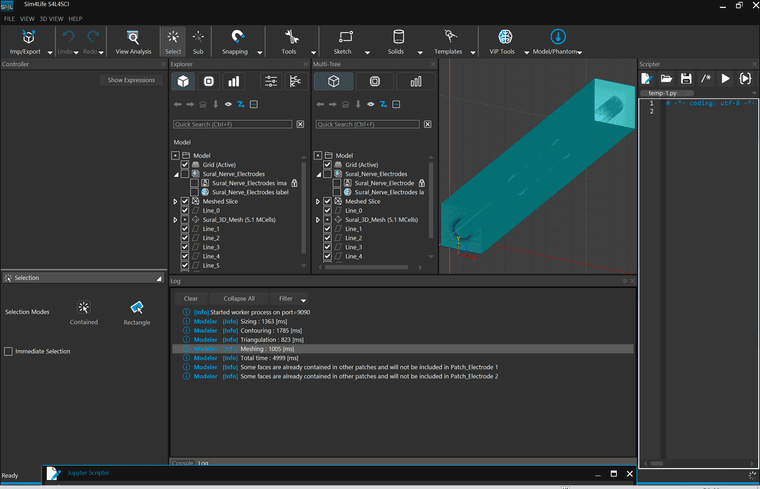The width and height of the screenshot is (760, 489).
Task: Click the Multi-Tree Quick Search field
Action: 367,125
